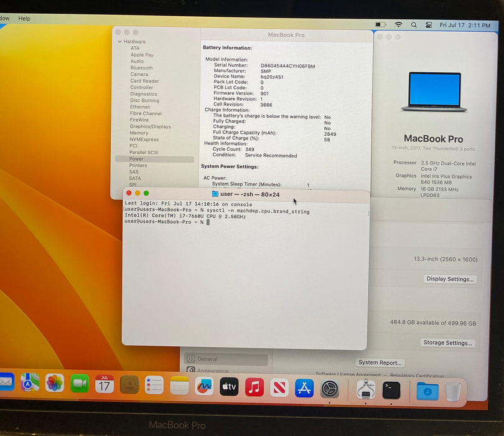Screen dimensions: 504x436
Task: Select Printers in the Hardware list
Action: pyautogui.click(x=138, y=166)
